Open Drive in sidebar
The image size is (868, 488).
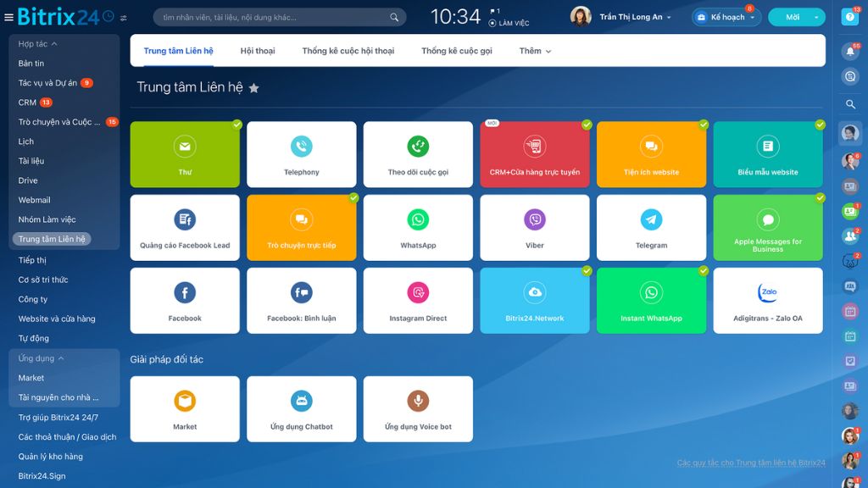[x=28, y=180]
